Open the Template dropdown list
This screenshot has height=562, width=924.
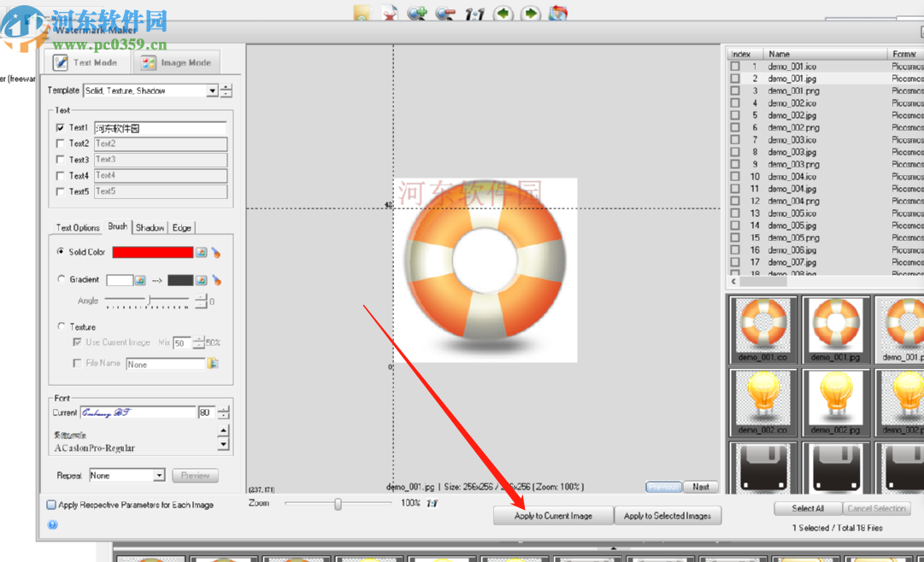click(x=212, y=91)
